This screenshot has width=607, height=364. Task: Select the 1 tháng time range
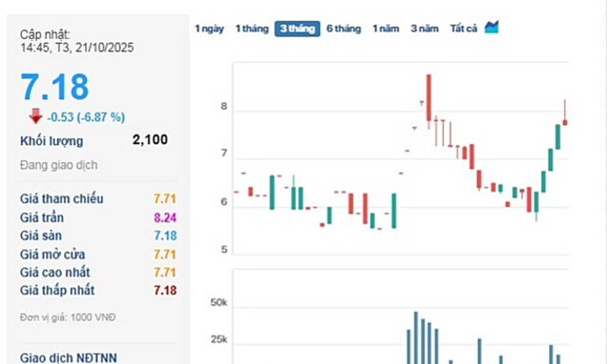click(251, 28)
